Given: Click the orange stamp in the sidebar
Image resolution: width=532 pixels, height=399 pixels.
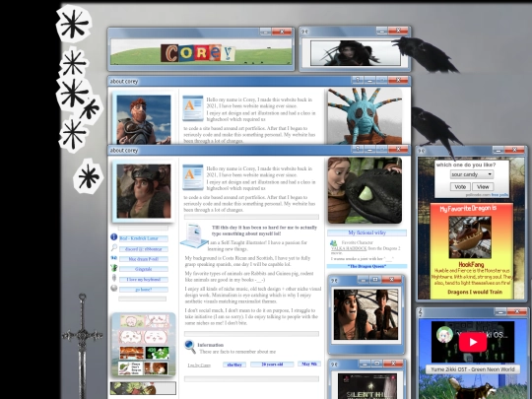Looking at the screenshot, I should (132, 354).
